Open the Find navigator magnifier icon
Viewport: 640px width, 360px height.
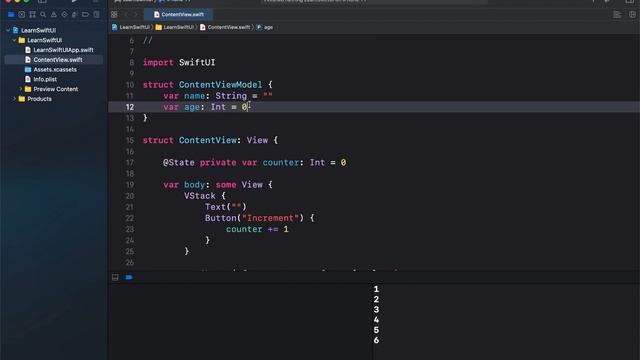(x=43, y=15)
